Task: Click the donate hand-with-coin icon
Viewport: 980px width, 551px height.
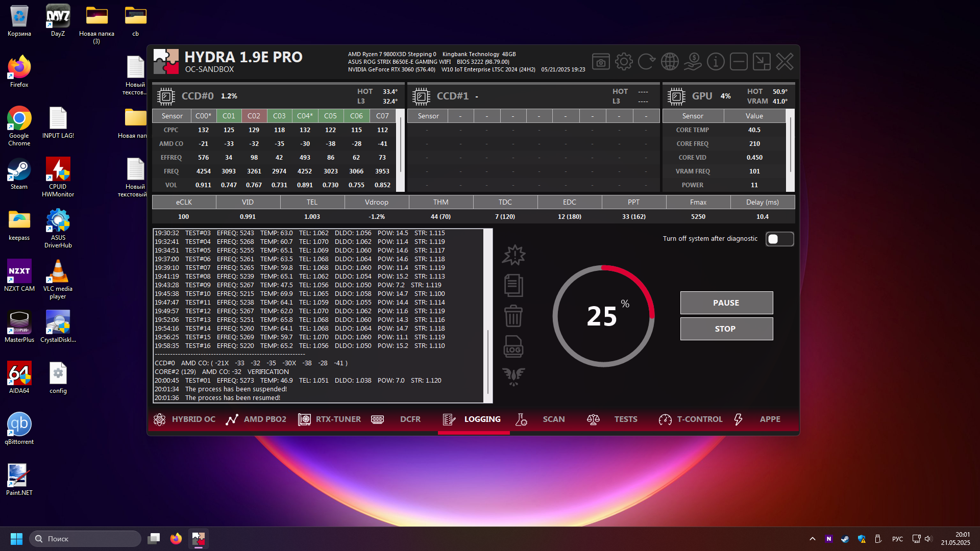Action: pos(693,62)
